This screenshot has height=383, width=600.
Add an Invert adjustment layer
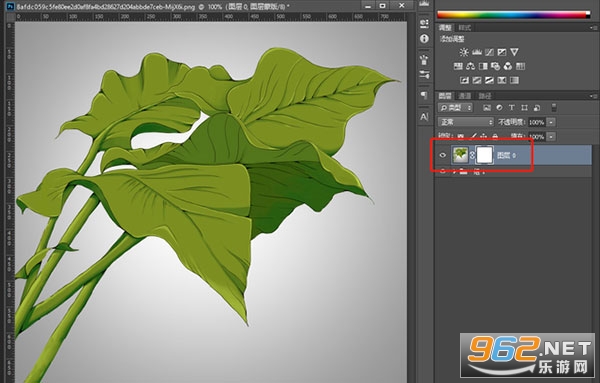pos(464,80)
